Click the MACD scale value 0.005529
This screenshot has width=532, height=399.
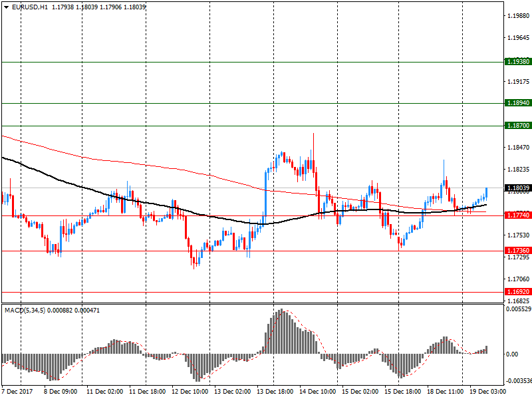pyautogui.click(x=519, y=309)
